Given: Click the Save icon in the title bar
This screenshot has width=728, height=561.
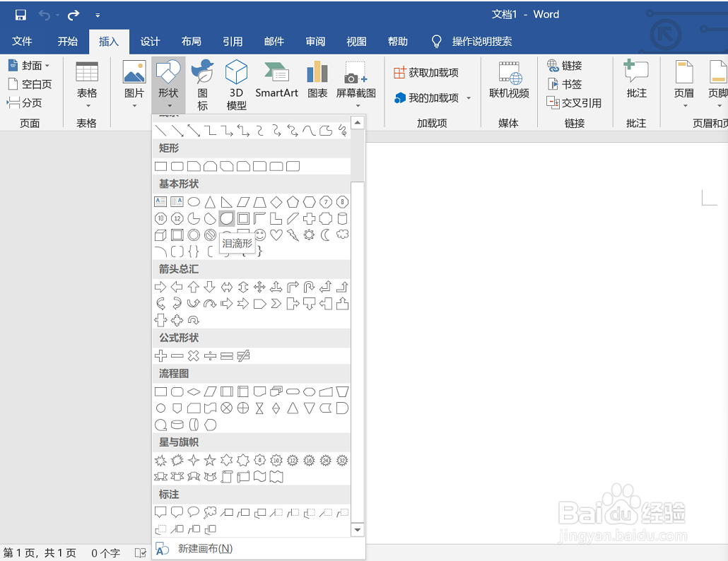Looking at the screenshot, I should 20,16.
